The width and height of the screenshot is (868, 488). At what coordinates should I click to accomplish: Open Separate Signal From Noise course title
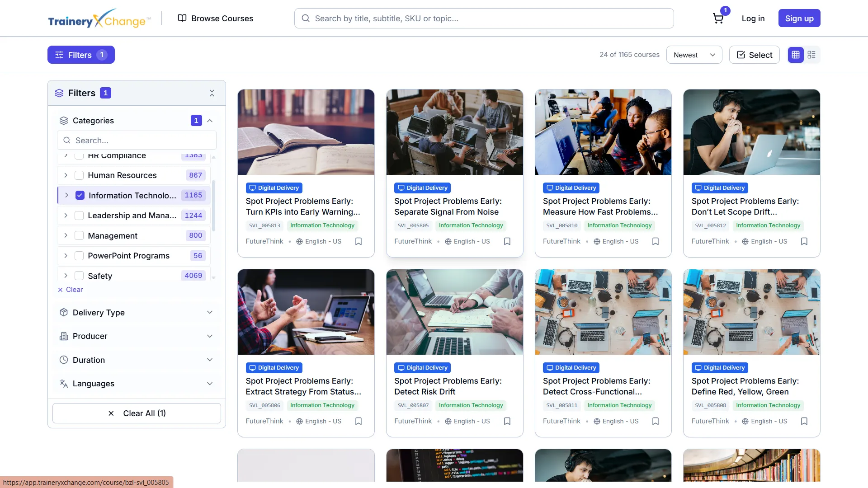pyautogui.click(x=448, y=206)
